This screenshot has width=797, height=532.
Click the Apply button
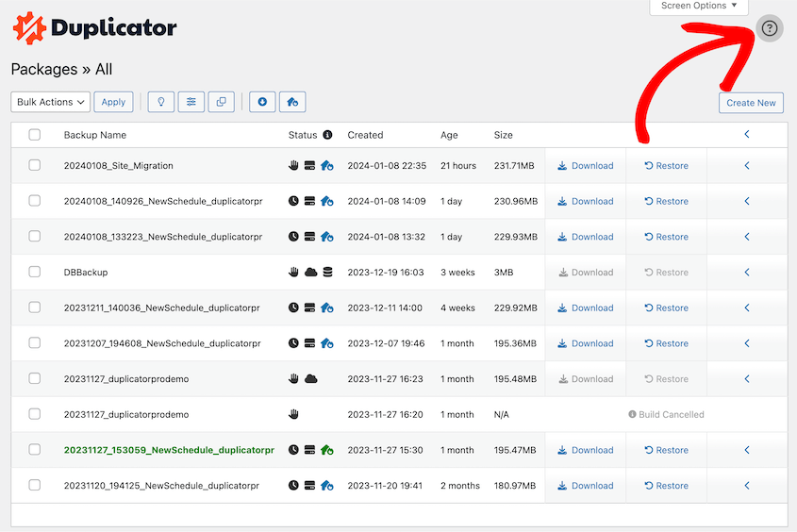(113, 102)
